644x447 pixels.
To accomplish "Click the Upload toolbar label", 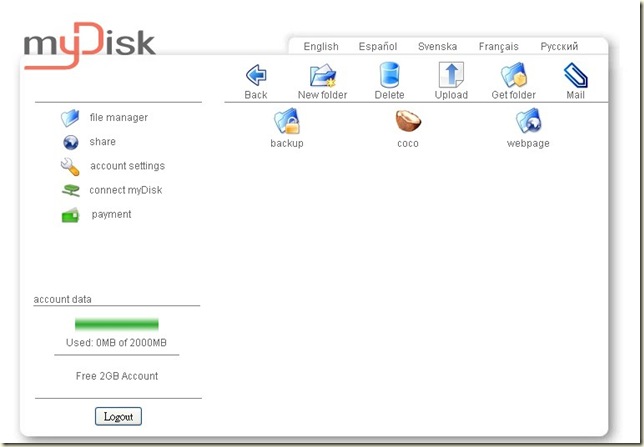I will click(x=451, y=95).
